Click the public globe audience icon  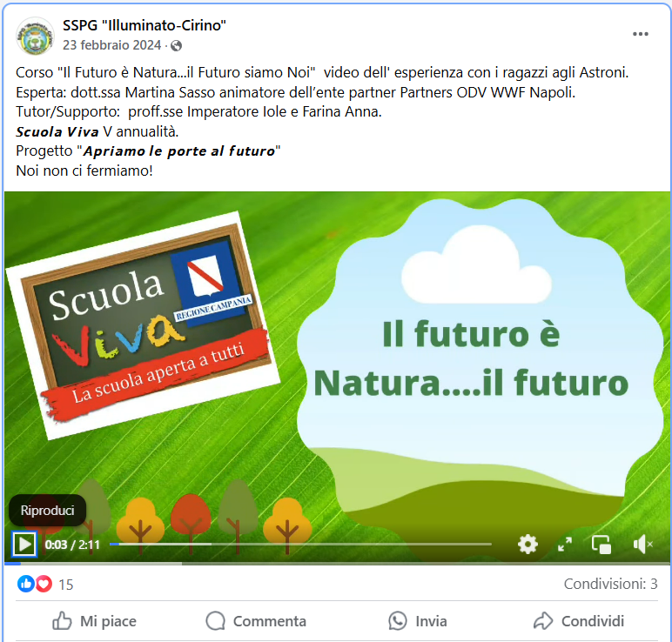point(176,46)
